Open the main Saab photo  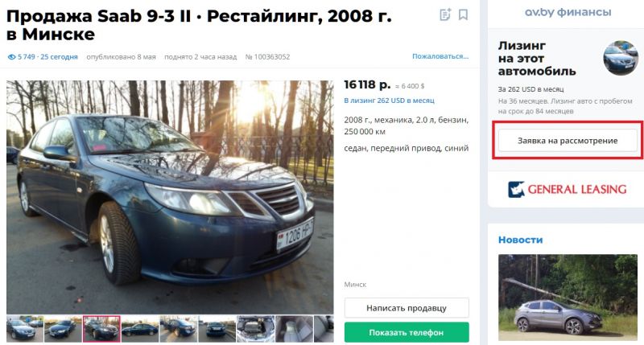[170, 197]
